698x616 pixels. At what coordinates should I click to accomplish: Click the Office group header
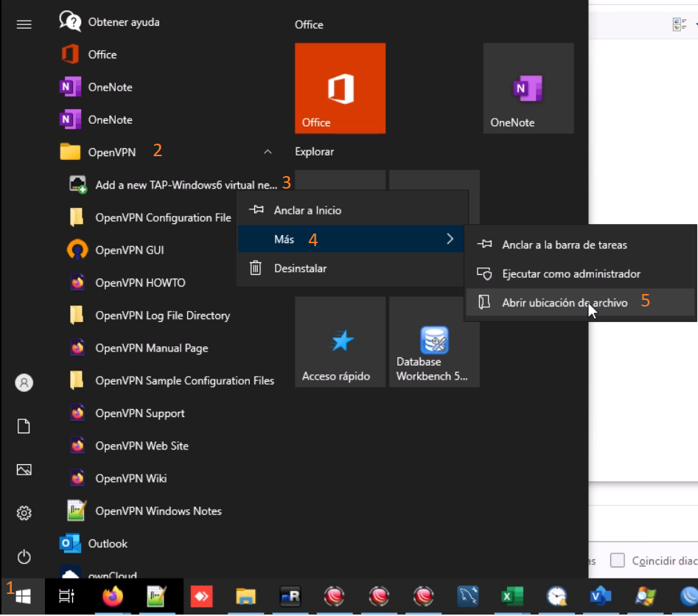tap(309, 24)
